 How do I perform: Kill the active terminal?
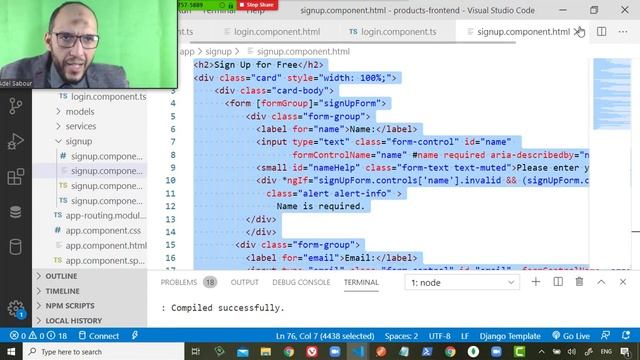(x=579, y=282)
